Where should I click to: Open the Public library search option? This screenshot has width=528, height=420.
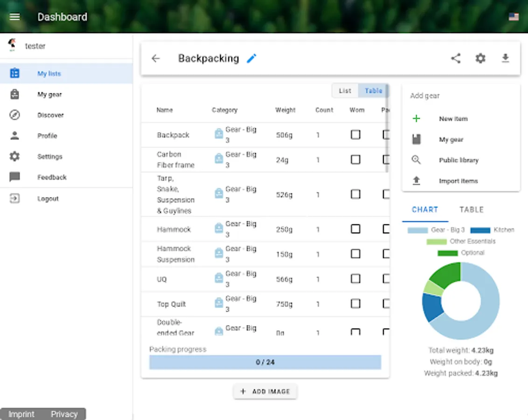click(416, 160)
